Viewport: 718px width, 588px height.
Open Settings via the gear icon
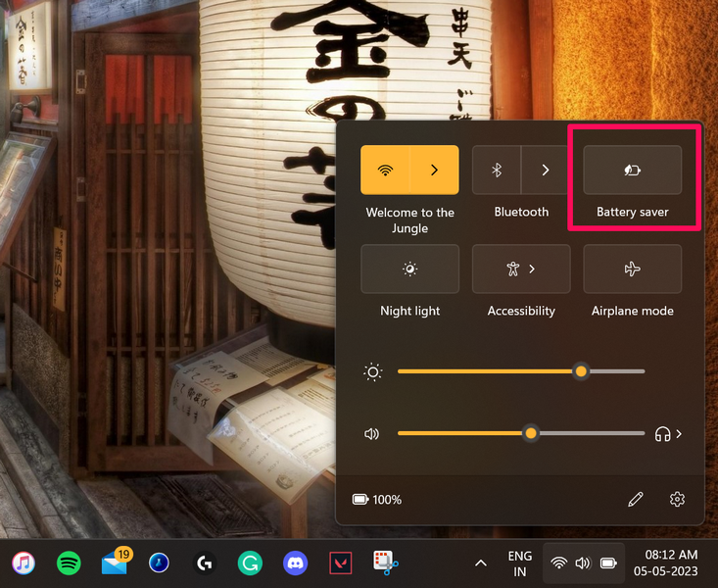point(677,500)
